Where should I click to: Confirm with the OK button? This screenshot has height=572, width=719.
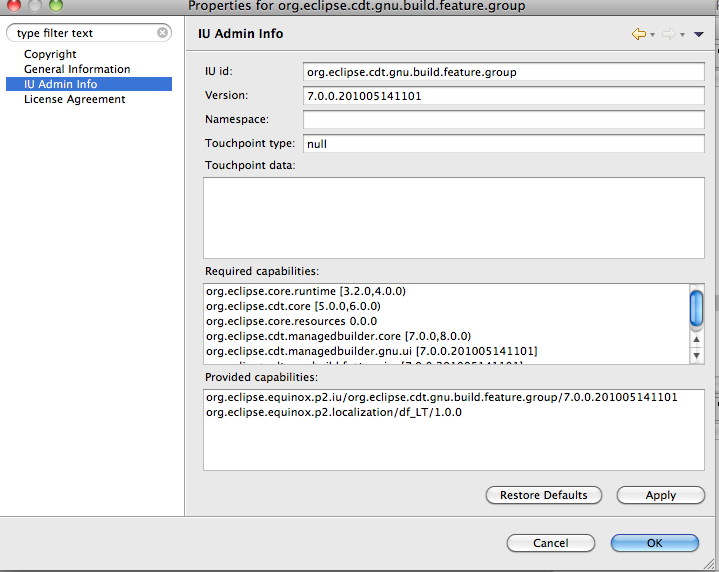(655, 543)
